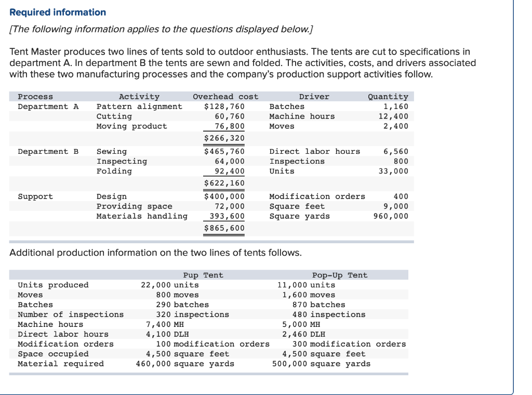532x395 pixels.
Task: Click the Materials handling activity label
Action: pos(141,216)
